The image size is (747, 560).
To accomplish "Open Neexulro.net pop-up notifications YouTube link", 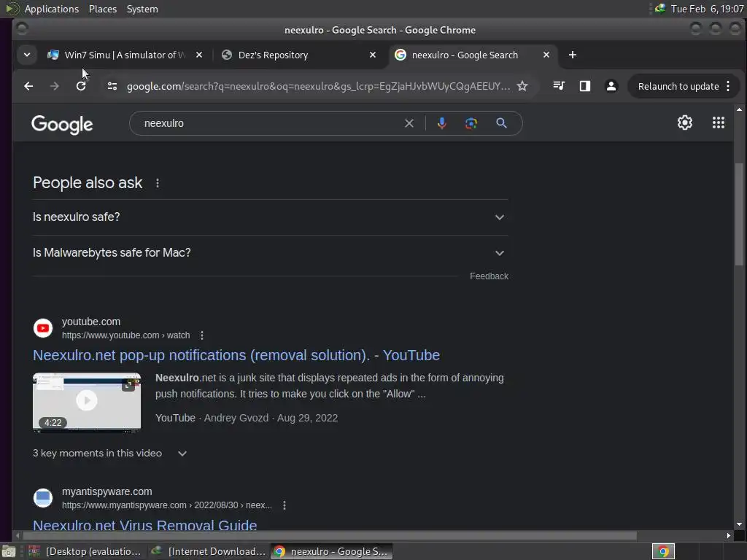I will (236, 355).
